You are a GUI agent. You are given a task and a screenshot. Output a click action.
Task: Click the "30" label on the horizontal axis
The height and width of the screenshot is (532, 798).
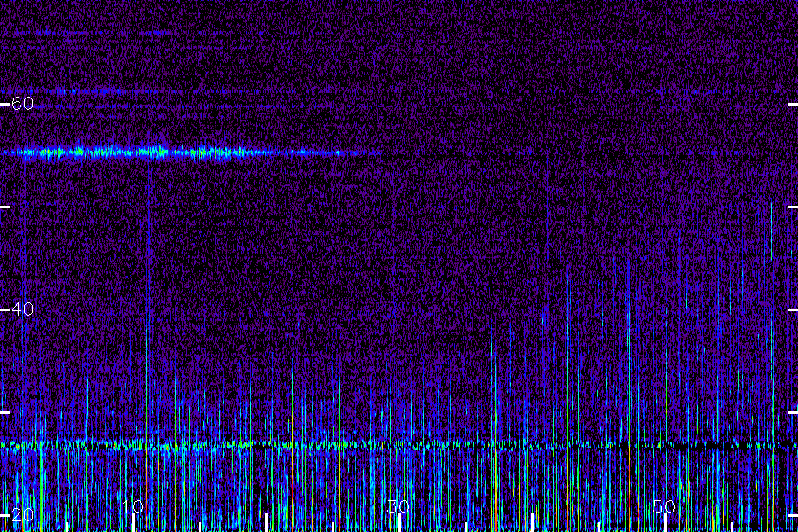[x=398, y=506]
